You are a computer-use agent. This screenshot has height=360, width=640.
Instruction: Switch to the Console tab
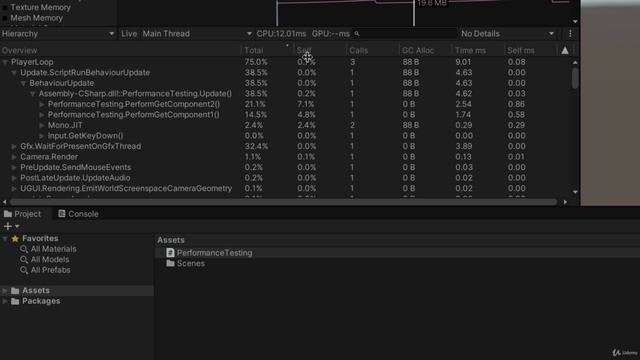coord(78,214)
